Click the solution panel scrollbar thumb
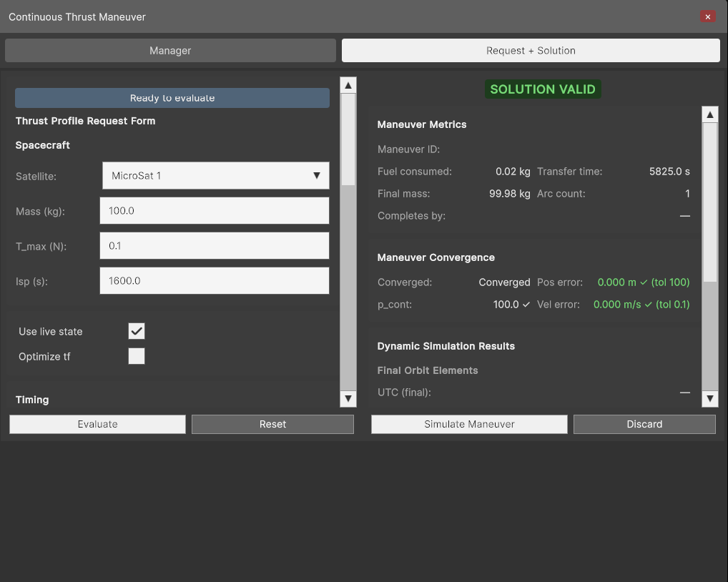Screen dimensions: 728x582 point(710,202)
